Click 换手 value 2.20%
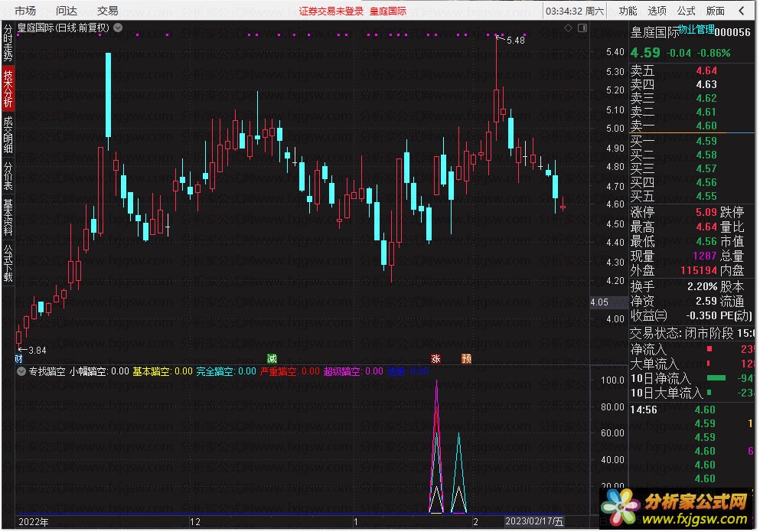760x532 pixels. coord(702,286)
